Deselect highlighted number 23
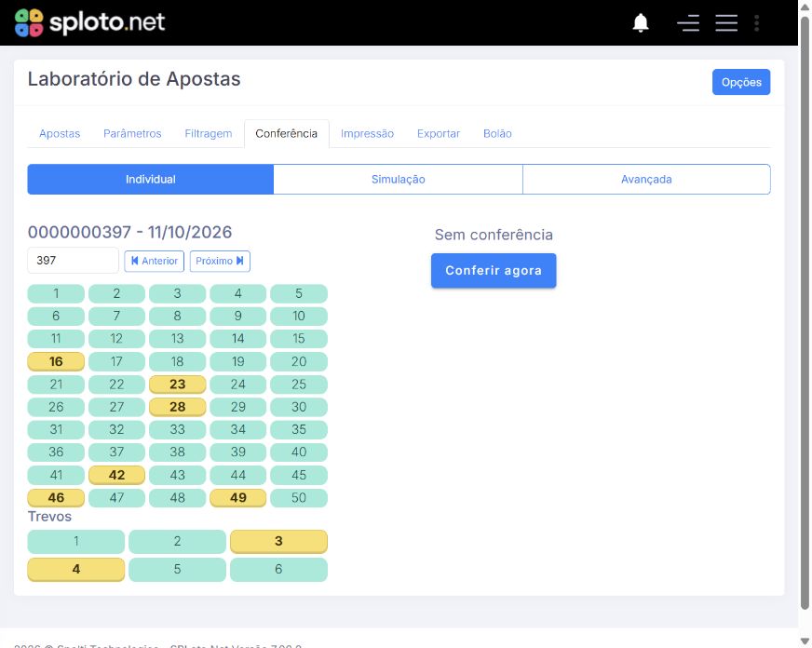This screenshot has width=812, height=648. click(177, 384)
